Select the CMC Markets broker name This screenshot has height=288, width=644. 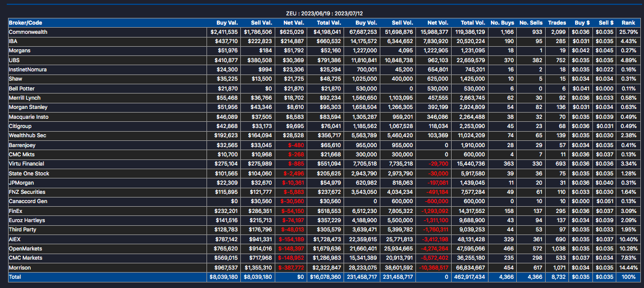click(x=25, y=258)
